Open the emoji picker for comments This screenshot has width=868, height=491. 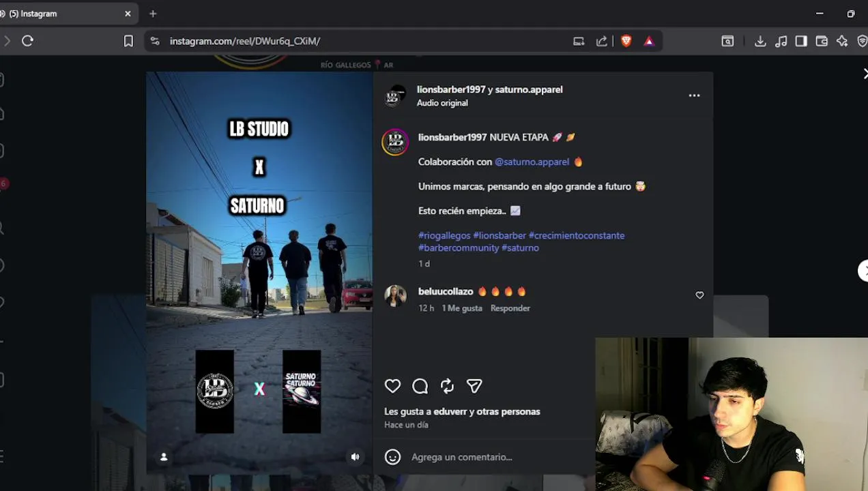coord(392,457)
